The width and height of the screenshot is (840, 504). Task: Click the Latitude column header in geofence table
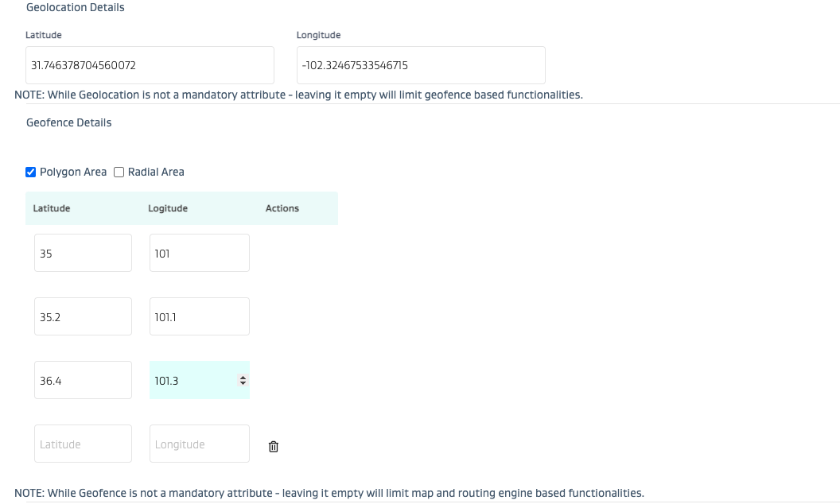pos(52,208)
